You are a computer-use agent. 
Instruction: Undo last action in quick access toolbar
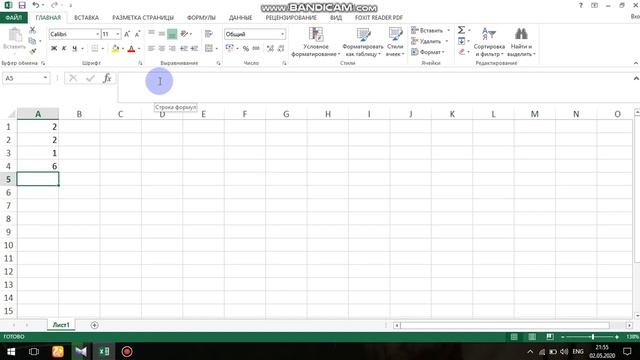[x=36, y=5]
